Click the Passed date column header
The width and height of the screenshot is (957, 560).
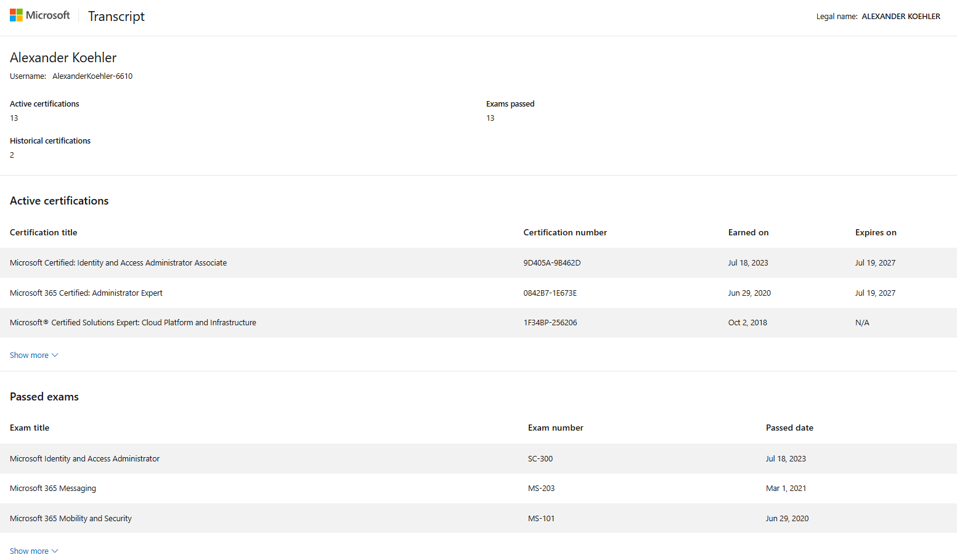tap(789, 428)
